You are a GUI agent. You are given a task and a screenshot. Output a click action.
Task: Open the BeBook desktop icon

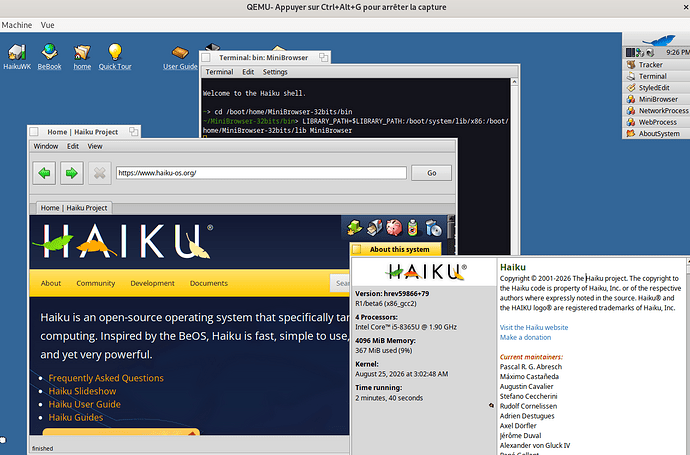coord(49,57)
